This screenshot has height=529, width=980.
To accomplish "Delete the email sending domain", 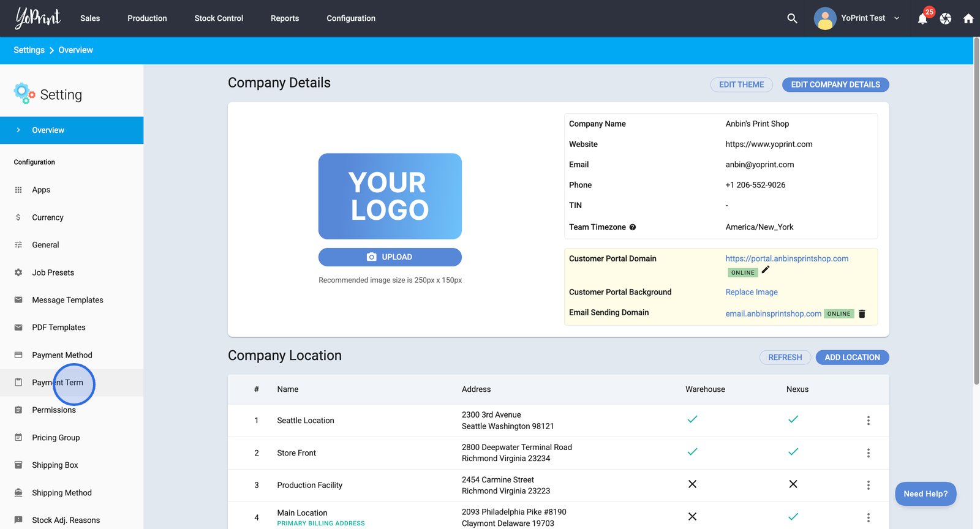I will click(x=862, y=313).
